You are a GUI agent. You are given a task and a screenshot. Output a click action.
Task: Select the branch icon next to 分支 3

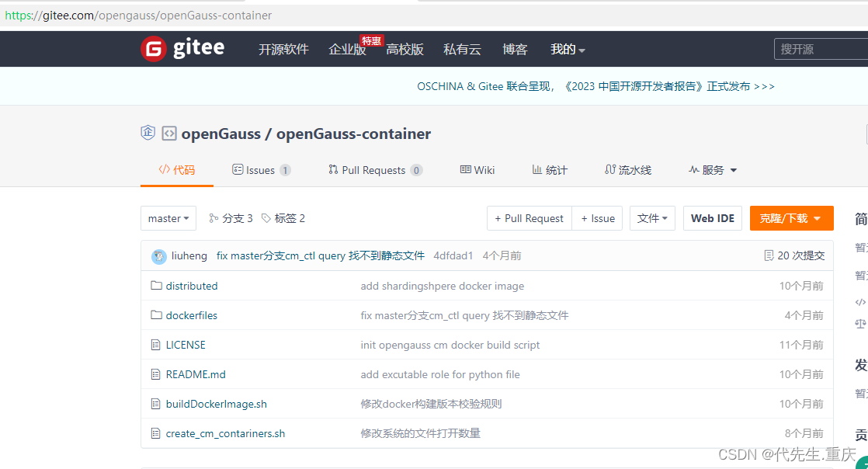214,218
